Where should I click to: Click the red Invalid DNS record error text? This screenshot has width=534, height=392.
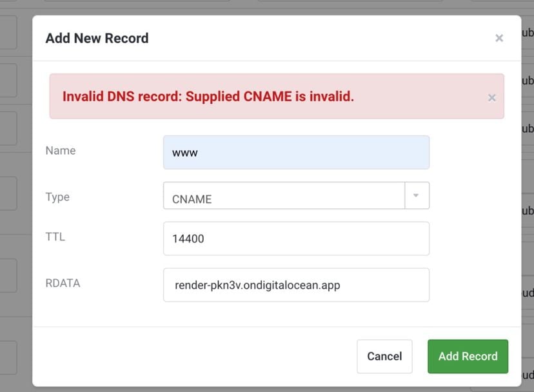[208, 97]
